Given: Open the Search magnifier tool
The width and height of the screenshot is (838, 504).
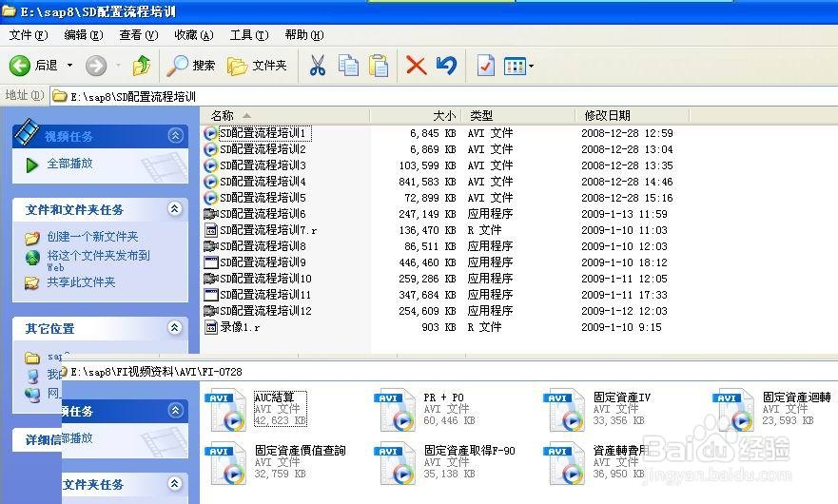Looking at the screenshot, I should click(x=190, y=66).
